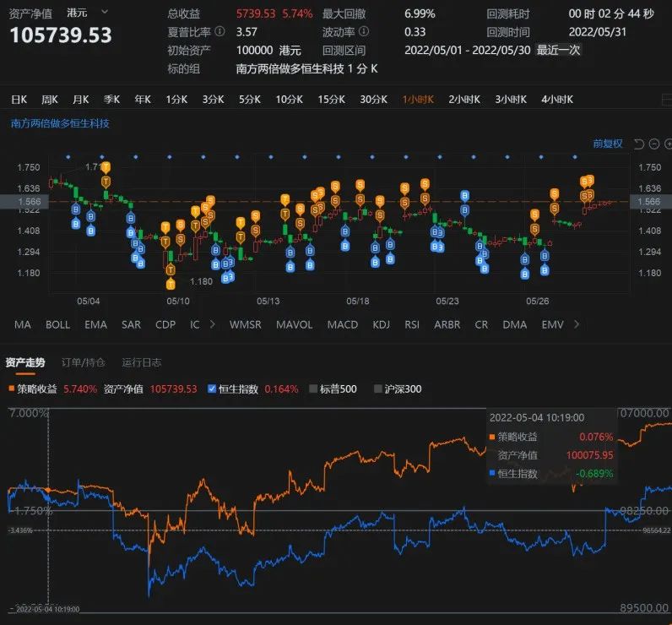Select the 3小时K timeframe
The height and width of the screenshot is (625, 672).
click(511, 100)
